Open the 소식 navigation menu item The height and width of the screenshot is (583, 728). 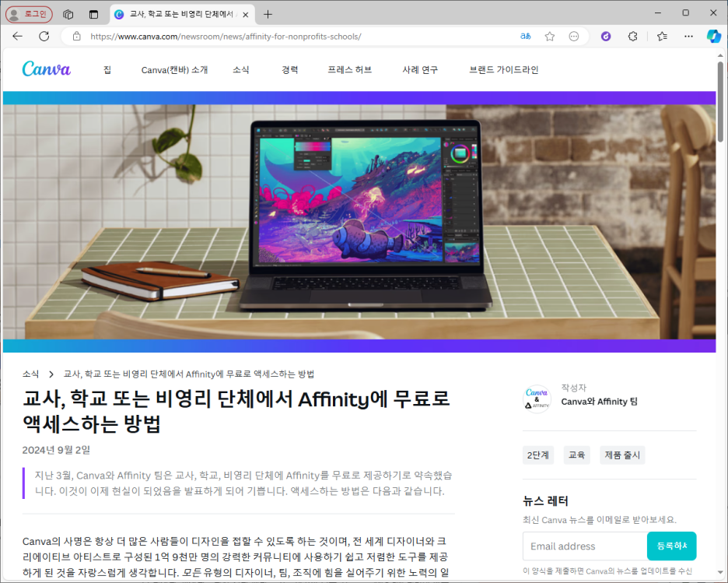241,70
